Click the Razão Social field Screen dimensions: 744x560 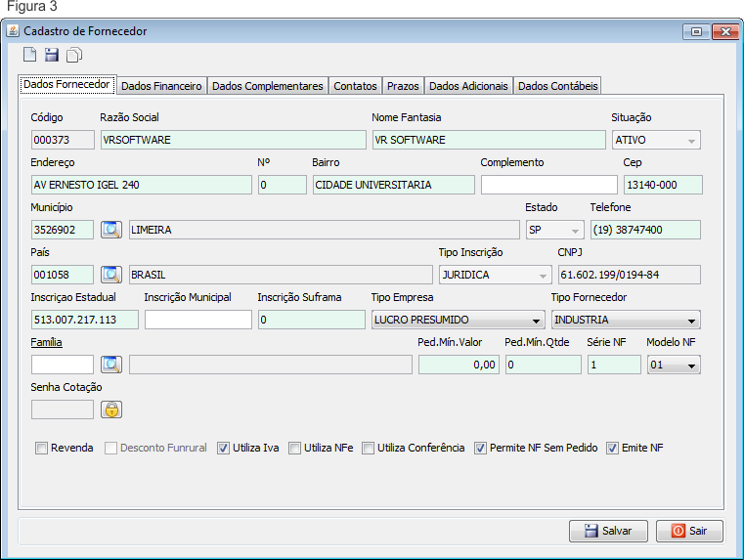[x=233, y=140]
